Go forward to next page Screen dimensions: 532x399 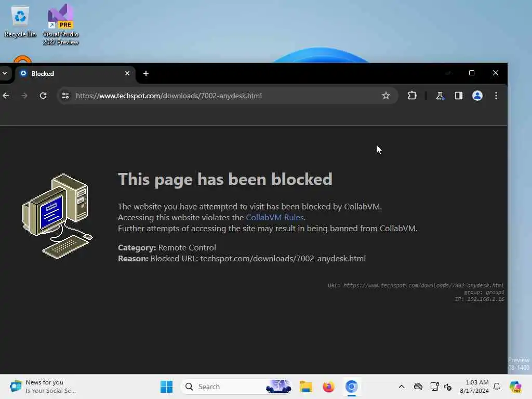point(24,96)
